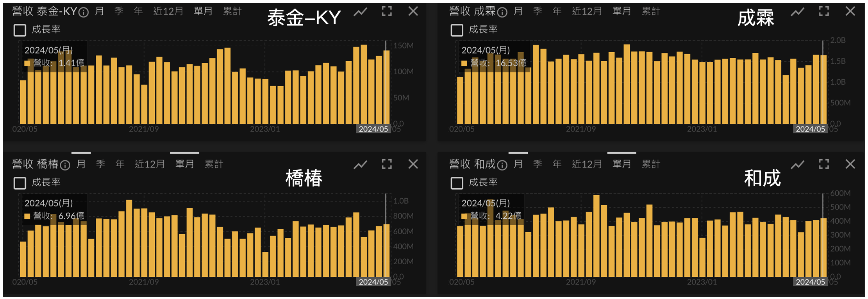Select 月 period in 成霖 panel

pyautogui.click(x=518, y=11)
